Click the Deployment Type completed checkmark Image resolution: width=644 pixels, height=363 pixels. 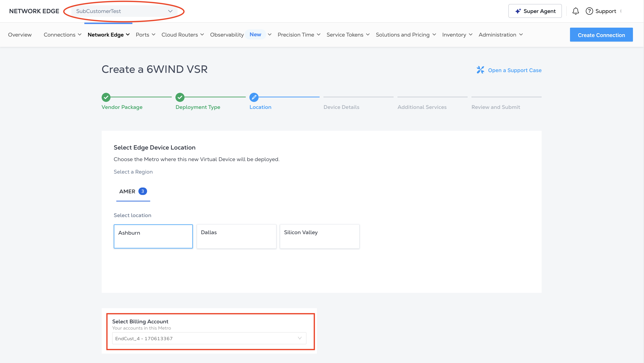click(x=180, y=97)
